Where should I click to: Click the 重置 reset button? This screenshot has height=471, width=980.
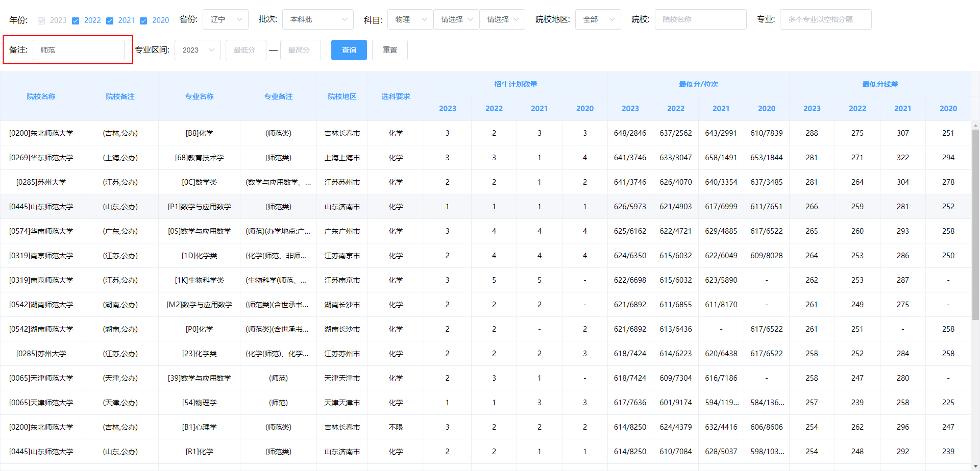389,49
